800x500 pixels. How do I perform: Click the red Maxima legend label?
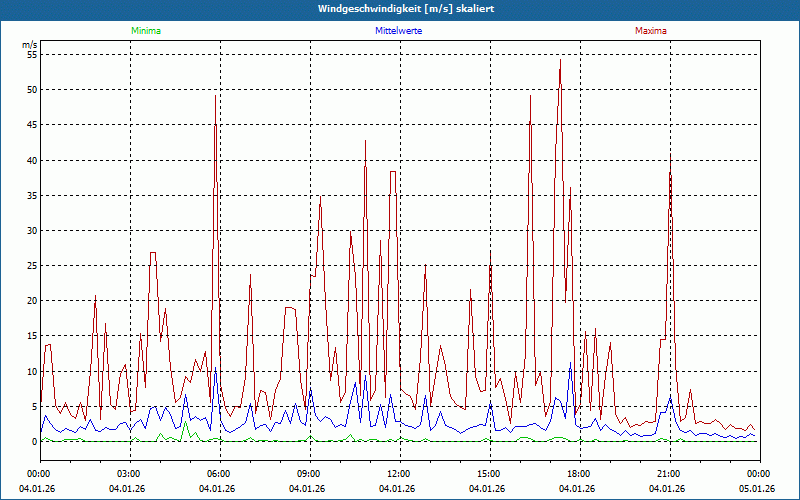pyautogui.click(x=650, y=31)
